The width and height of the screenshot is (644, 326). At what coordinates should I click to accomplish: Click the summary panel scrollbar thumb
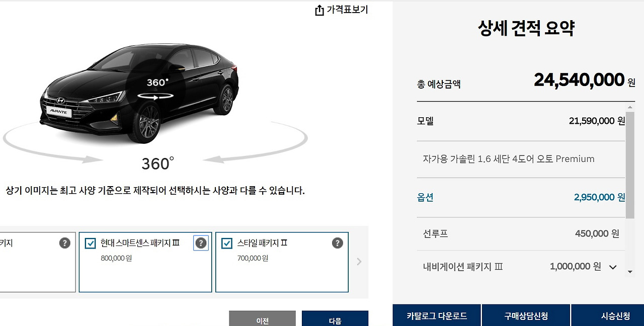pyautogui.click(x=630, y=165)
